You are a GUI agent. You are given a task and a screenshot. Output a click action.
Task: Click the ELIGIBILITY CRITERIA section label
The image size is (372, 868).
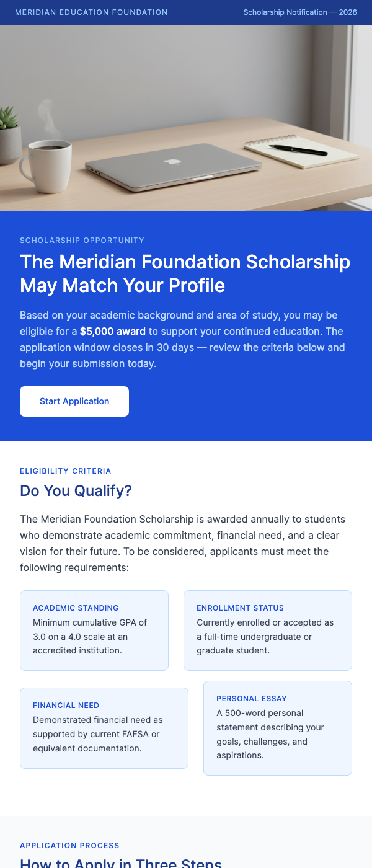(x=65, y=471)
